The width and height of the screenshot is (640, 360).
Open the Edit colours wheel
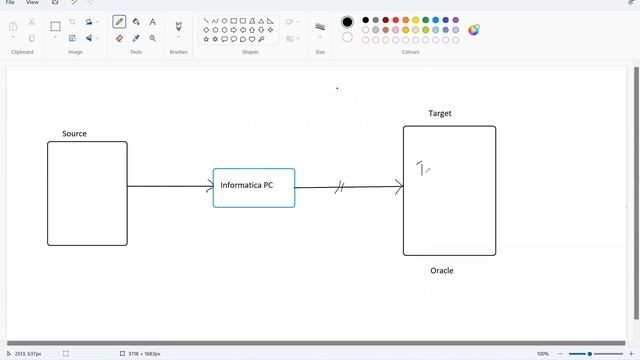pos(473,30)
